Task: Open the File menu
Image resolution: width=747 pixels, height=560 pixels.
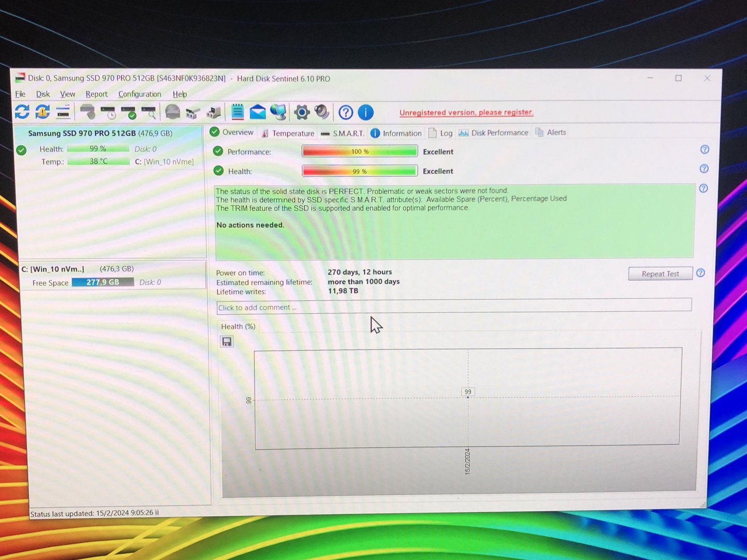Action: (x=20, y=94)
